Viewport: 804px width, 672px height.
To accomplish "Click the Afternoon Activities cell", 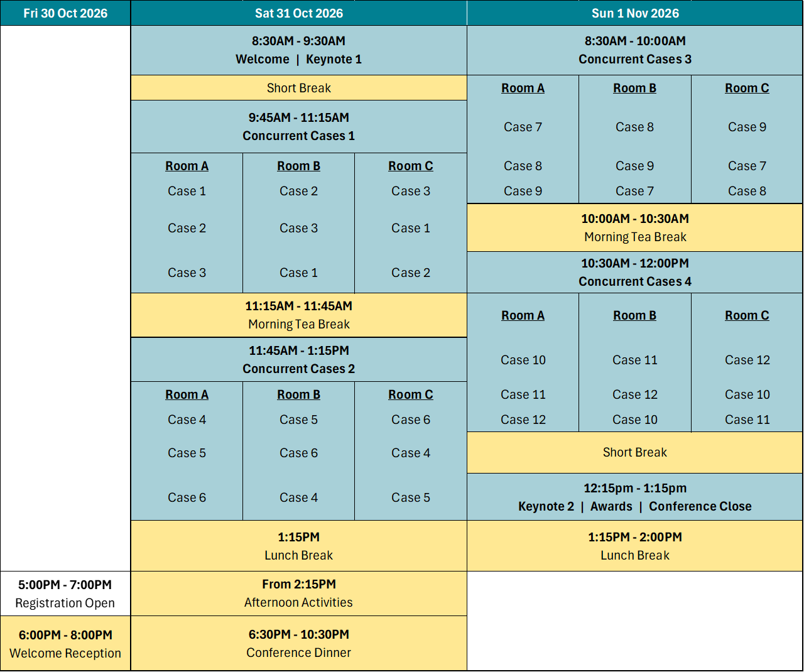I will (299, 593).
